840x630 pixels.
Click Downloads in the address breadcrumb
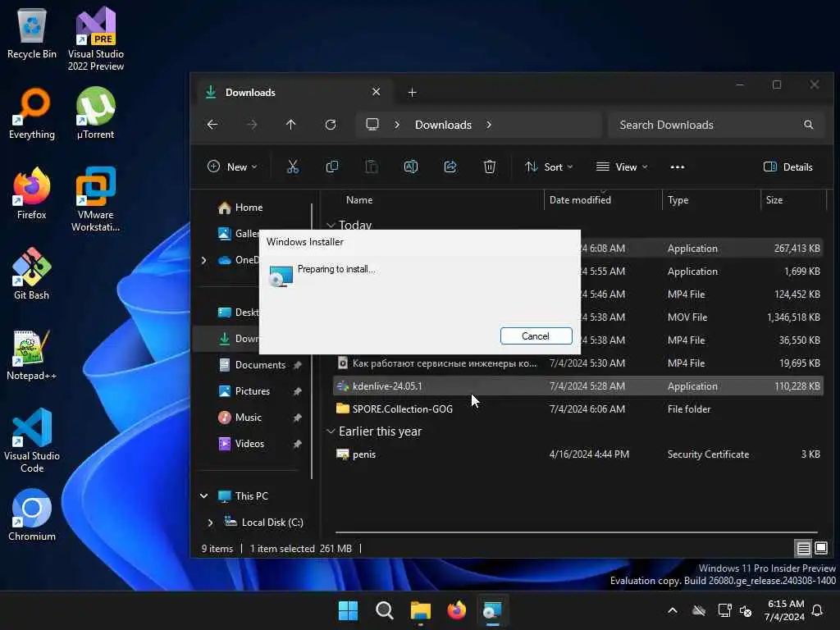pyautogui.click(x=443, y=125)
